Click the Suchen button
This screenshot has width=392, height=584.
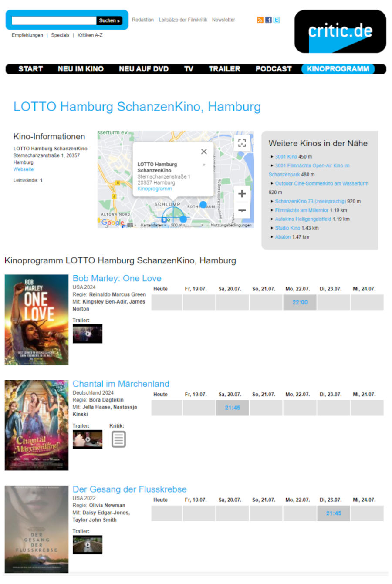109,20
